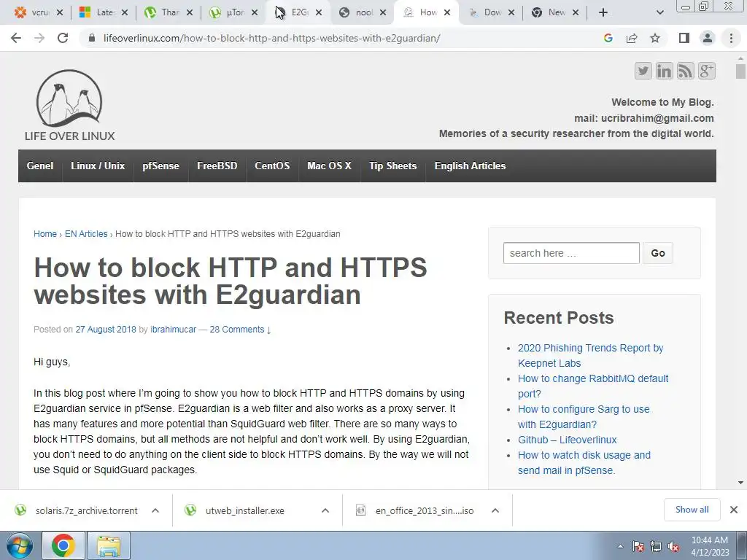Open the browser side panel
The width and height of the screenshot is (747, 560).
click(684, 38)
